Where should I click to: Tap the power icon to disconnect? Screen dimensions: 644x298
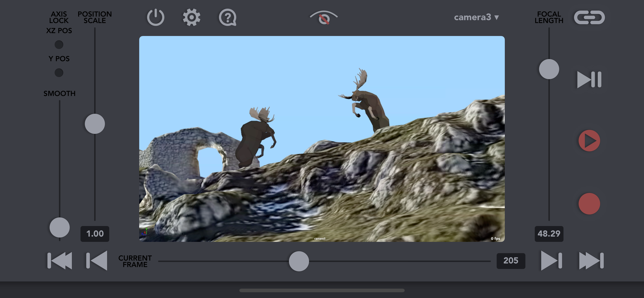pos(155,17)
